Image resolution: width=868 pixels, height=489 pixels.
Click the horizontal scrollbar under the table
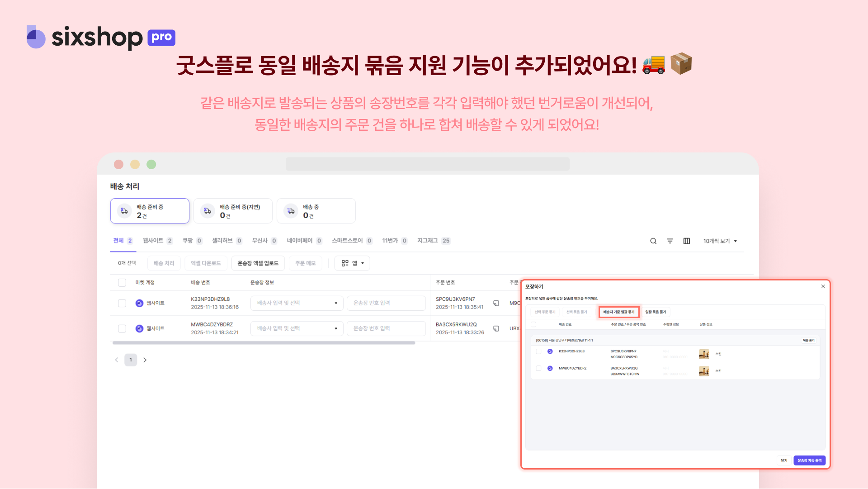coord(264,343)
